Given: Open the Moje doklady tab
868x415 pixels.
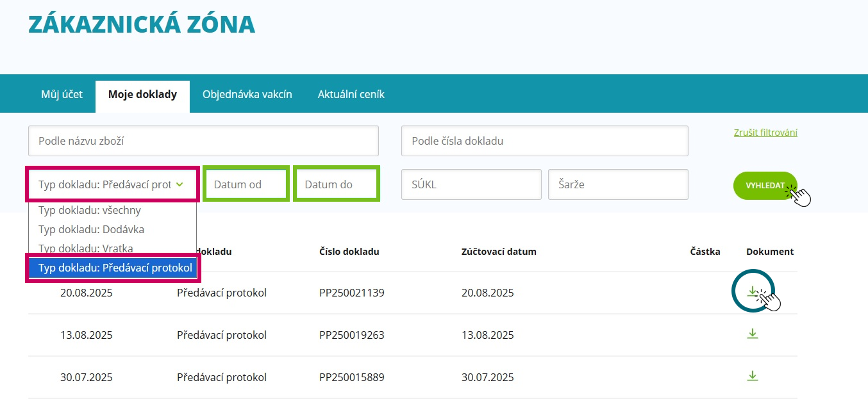Looking at the screenshot, I should click(142, 94).
